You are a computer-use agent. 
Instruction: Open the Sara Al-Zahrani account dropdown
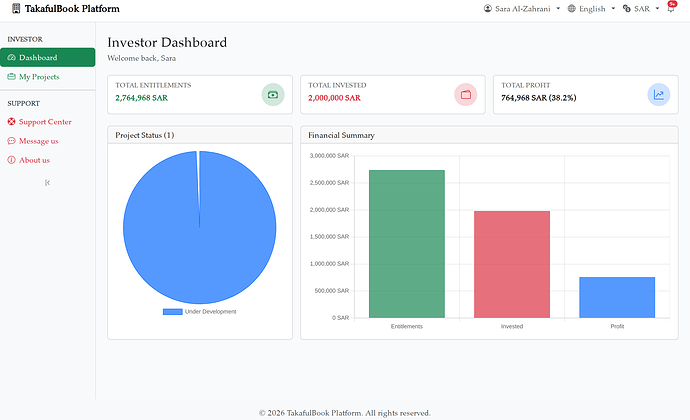coord(522,8)
